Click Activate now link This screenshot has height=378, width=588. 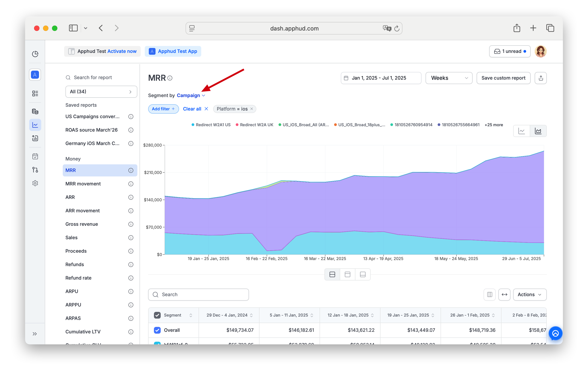122,51
